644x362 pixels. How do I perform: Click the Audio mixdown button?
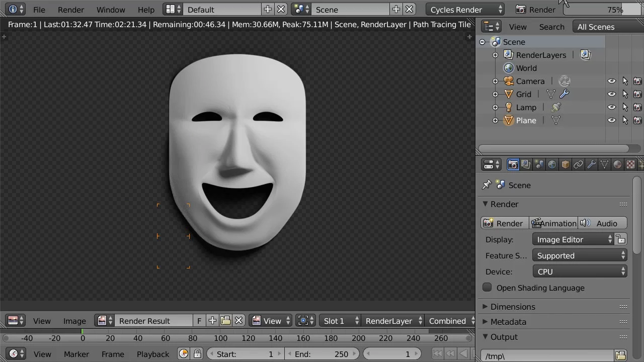coord(602,223)
